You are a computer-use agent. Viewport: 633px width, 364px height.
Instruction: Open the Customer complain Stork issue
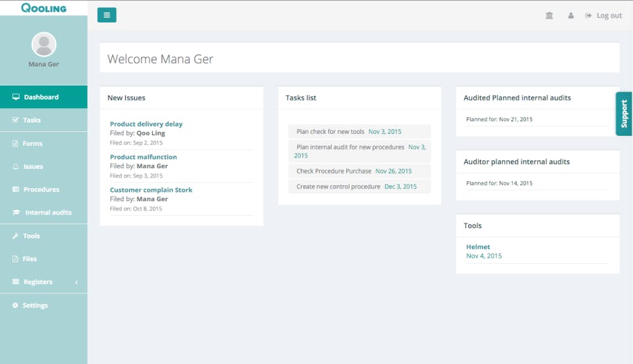click(x=151, y=190)
